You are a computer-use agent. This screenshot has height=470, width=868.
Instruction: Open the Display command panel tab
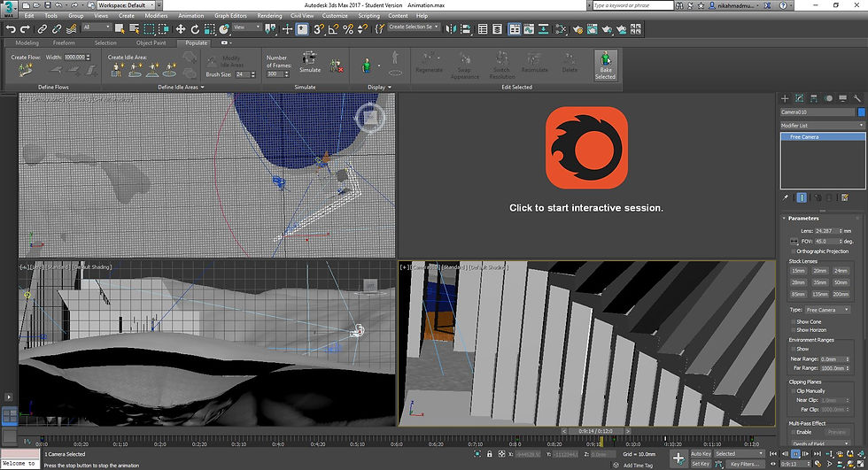pos(842,98)
